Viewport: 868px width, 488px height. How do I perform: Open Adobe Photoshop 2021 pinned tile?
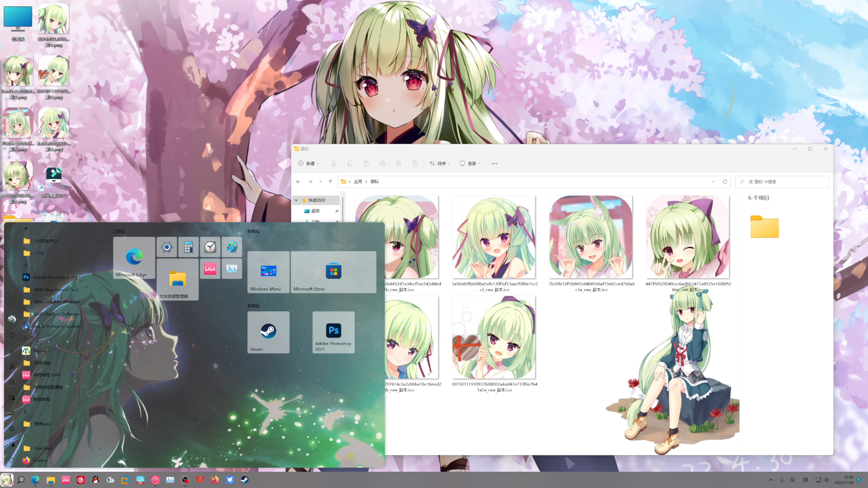(334, 332)
